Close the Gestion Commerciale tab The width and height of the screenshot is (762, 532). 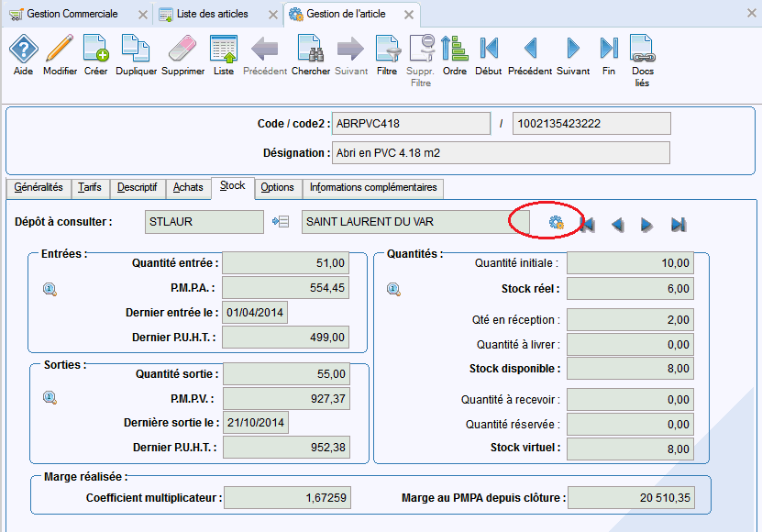tap(140, 15)
